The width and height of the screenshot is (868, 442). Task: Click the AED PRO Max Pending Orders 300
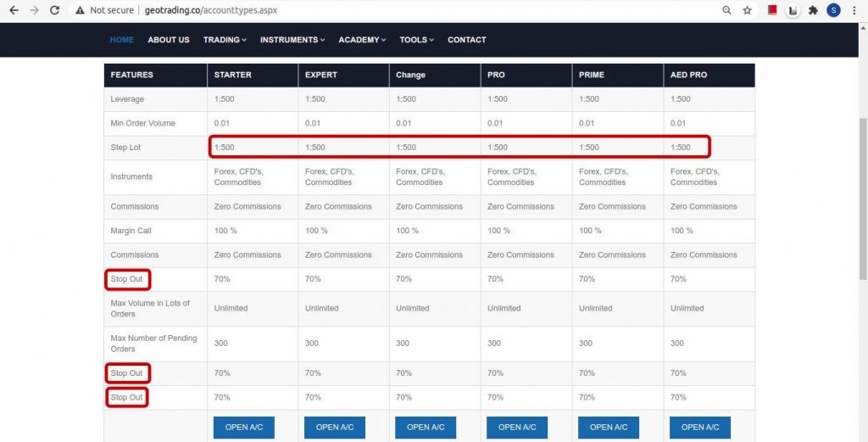click(x=677, y=344)
